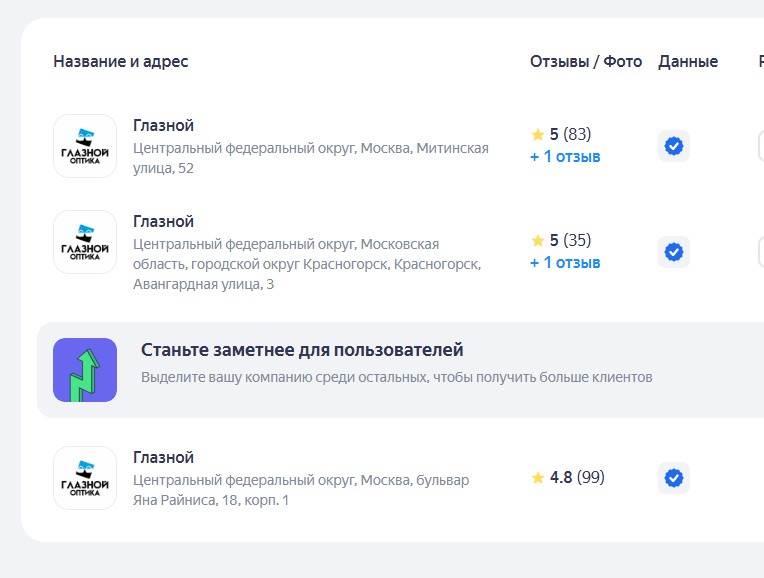Select the 'Отзывы / Фото' column header
764x578 pixels.
[586, 62]
